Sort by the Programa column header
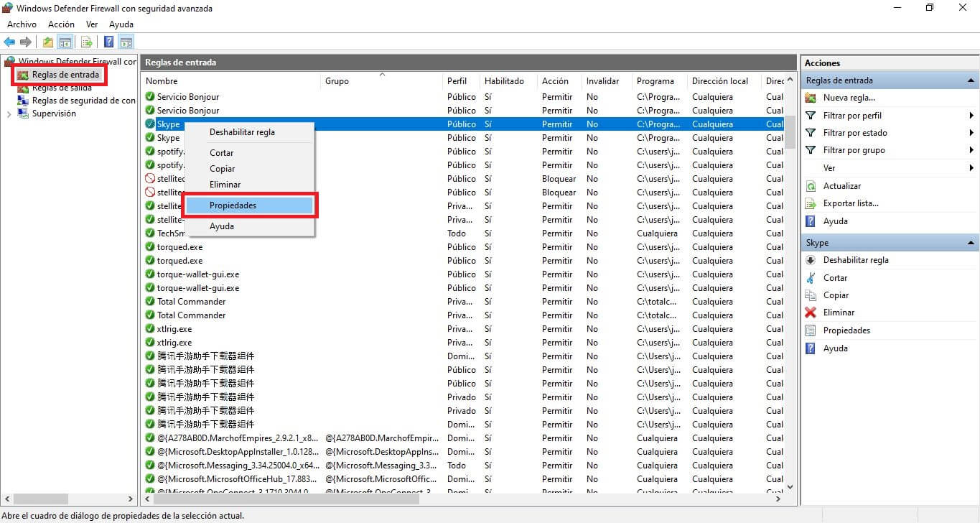Viewport: 980px width, 523px height. point(660,81)
